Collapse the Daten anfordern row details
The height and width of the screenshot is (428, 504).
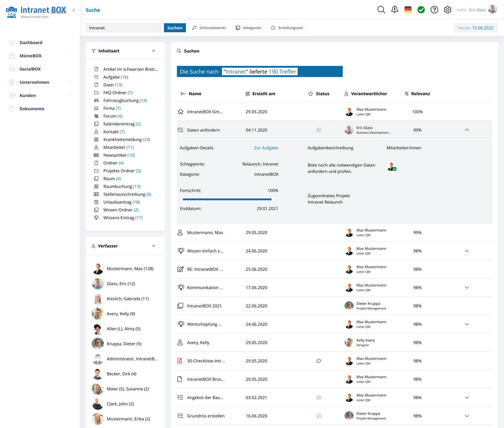pyautogui.click(x=467, y=130)
